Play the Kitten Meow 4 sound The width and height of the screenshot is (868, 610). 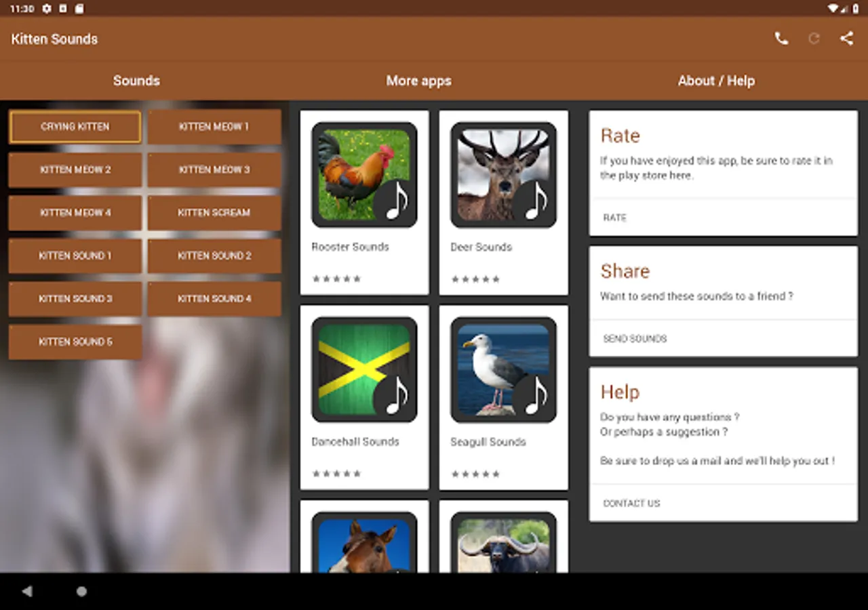75,213
